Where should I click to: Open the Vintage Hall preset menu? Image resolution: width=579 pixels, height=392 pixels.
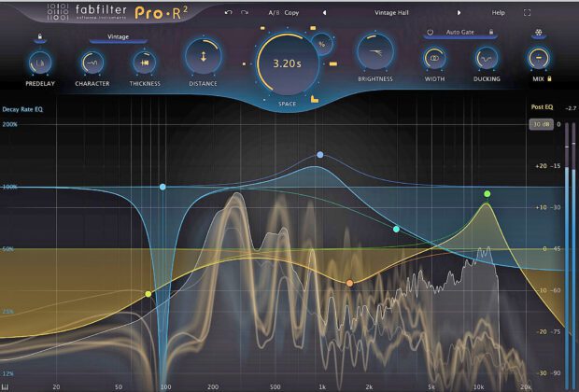(391, 13)
